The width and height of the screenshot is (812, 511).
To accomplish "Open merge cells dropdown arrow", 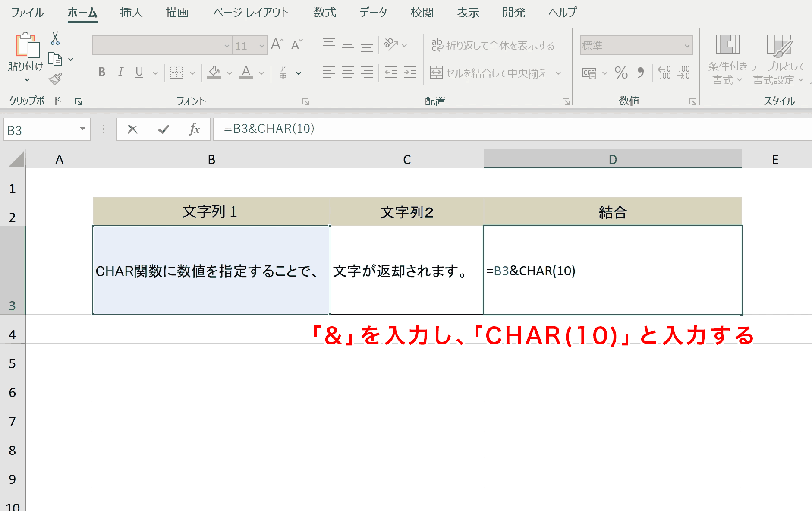I will (558, 73).
